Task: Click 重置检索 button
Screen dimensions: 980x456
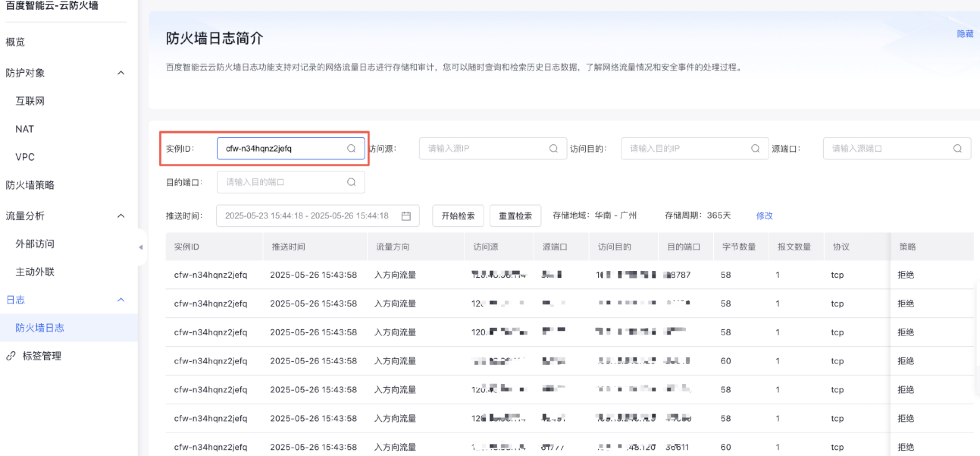Action: pos(515,215)
